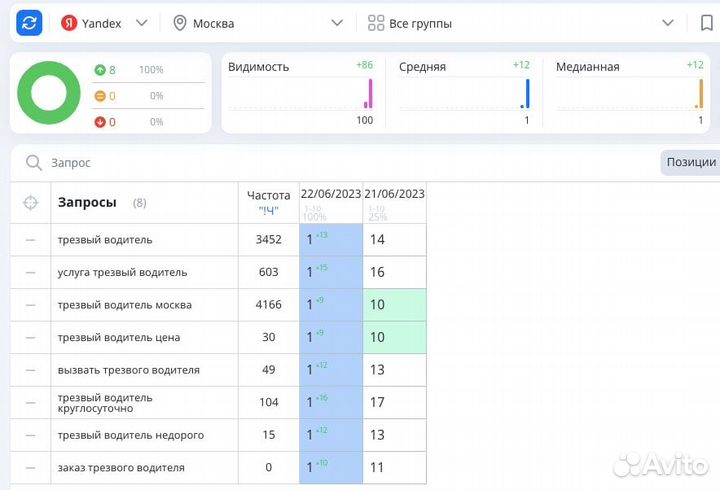Toggle the dash for заказ трезвого водителя row

coord(30,467)
